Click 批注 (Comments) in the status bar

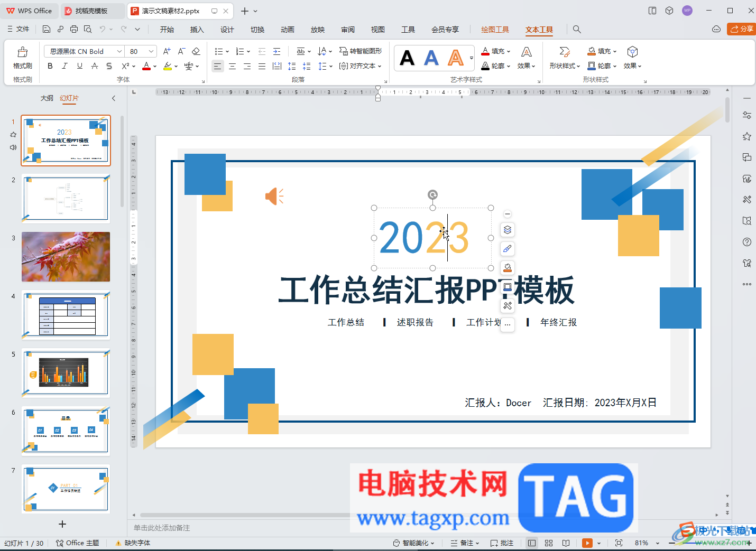(502, 543)
